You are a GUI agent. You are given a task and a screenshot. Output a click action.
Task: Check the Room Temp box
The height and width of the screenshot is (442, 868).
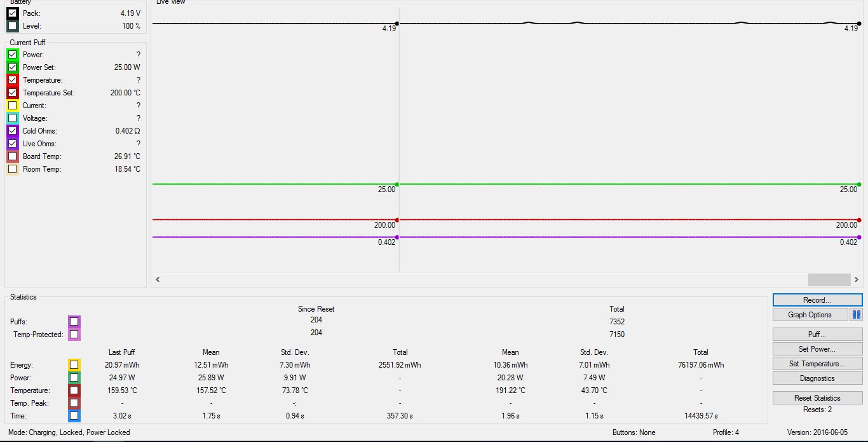point(13,169)
